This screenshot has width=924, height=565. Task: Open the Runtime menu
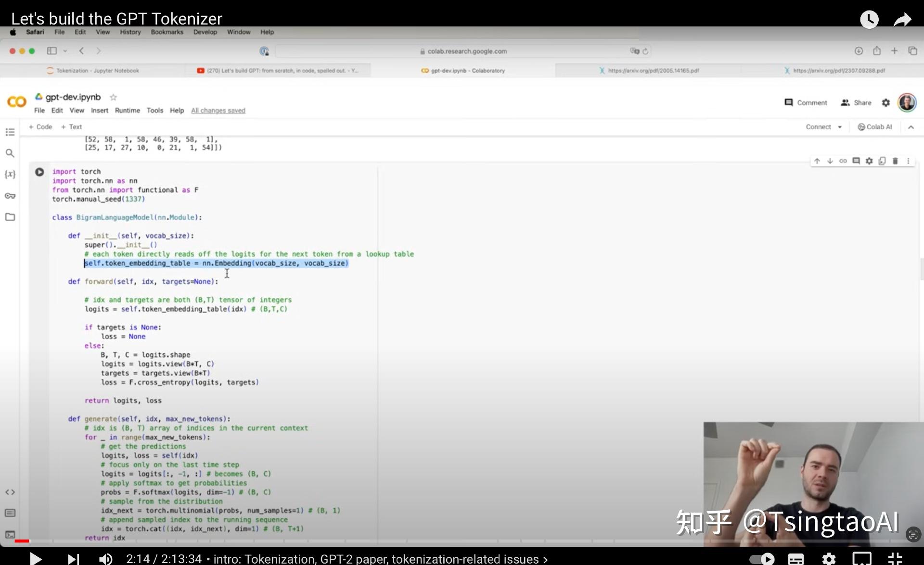[127, 110]
